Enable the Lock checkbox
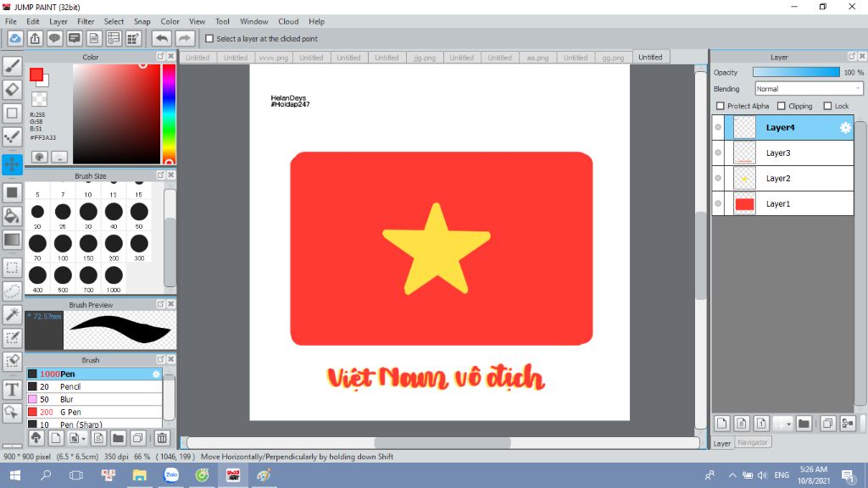868x488 pixels. (x=827, y=106)
